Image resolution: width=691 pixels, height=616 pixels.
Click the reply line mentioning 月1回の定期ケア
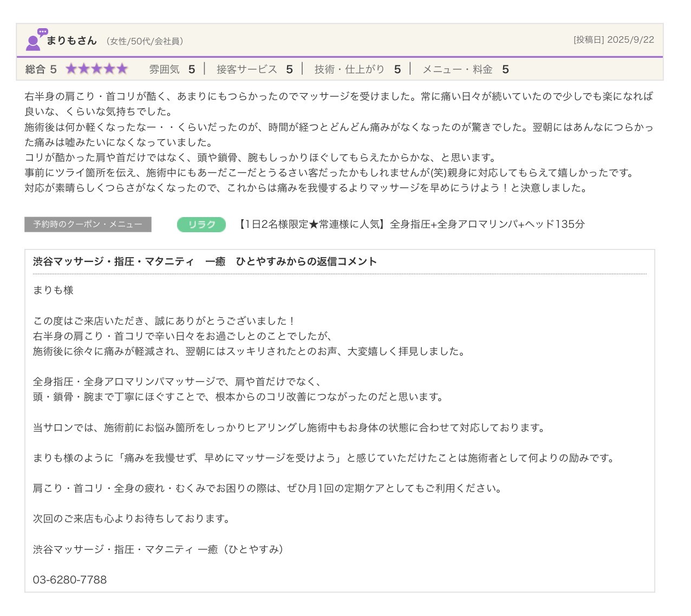[x=268, y=488]
